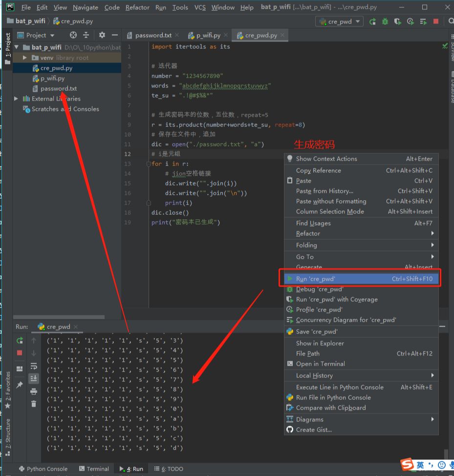Expand External Libraries node
This screenshot has width=454, height=476.
pyautogui.click(x=16, y=99)
